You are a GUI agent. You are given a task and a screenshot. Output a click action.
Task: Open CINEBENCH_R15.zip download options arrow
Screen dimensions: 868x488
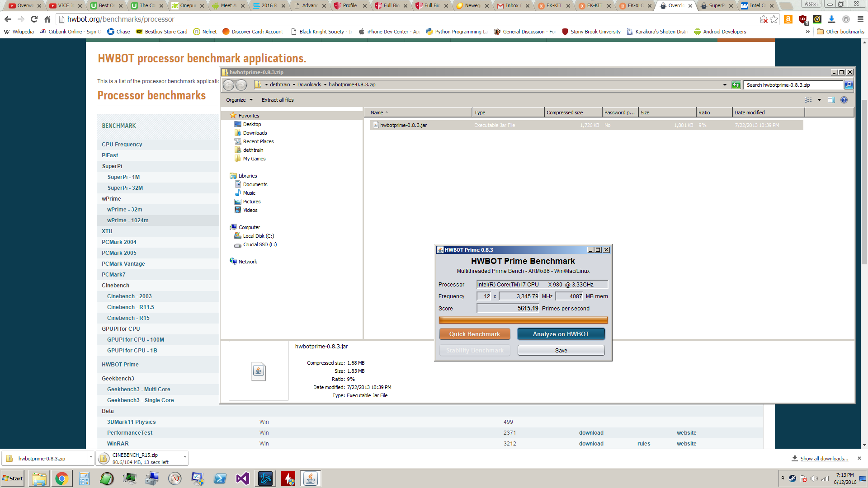(185, 458)
